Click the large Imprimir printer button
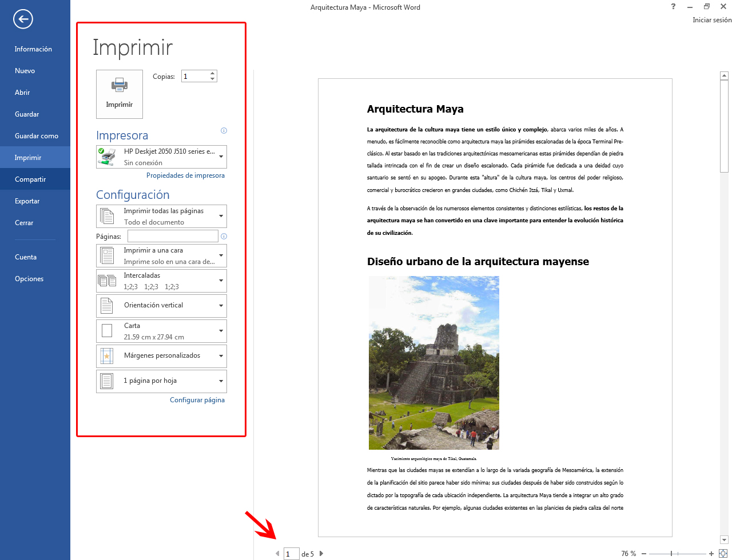The width and height of the screenshot is (732, 560). [119, 94]
